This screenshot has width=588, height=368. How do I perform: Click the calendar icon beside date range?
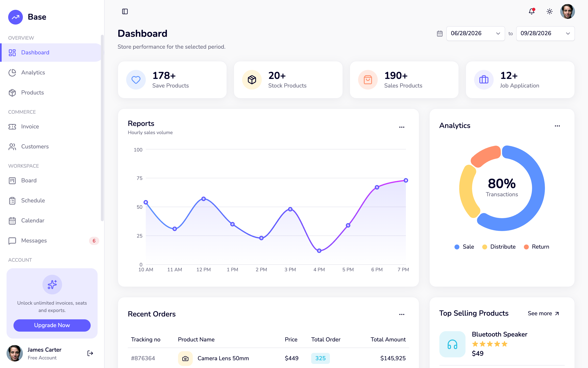[440, 34]
